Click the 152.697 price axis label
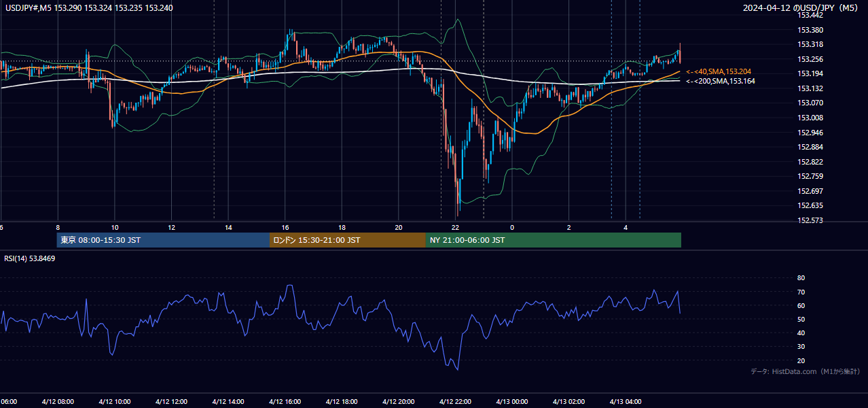This screenshot has height=408, width=868. tap(810, 191)
